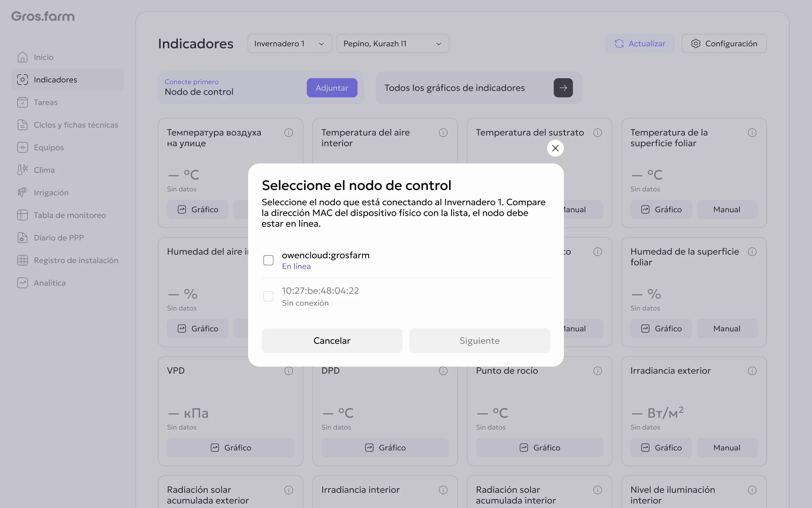
Task: Show info for Humedad de la superficie foliar
Action: click(752, 252)
